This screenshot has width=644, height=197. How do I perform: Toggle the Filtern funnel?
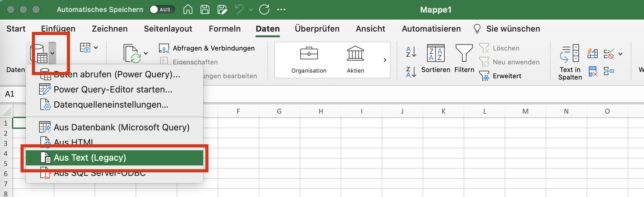464,59
